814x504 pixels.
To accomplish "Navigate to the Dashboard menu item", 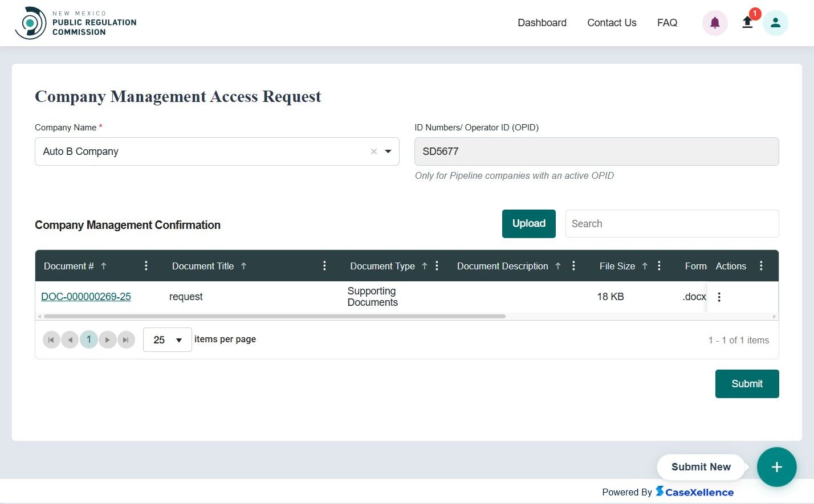I will pyautogui.click(x=542, y=23).
